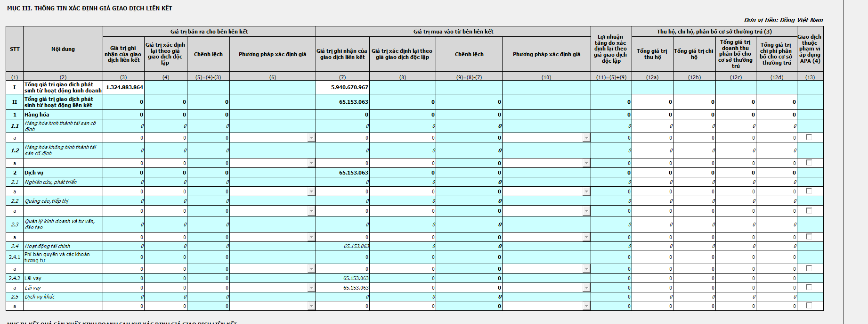868x324 pixels.
Task: Select the empty description cell under Dịch vụ khác
Action: (x=63, y=306)
